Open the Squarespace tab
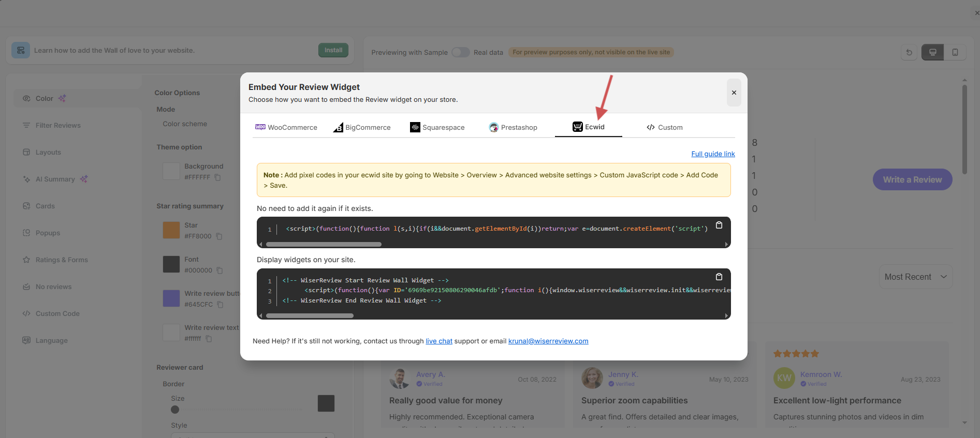The image size is (980, 438). [437, 127]
